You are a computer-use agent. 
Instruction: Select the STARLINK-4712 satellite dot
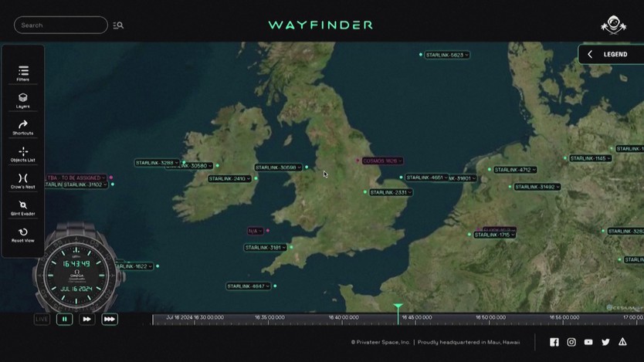489,170
